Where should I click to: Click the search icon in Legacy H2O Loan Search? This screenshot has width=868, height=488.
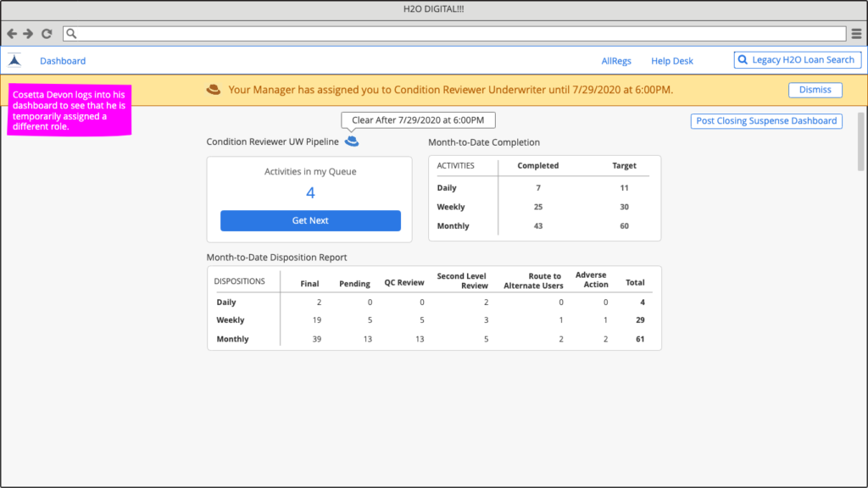click(x=743, y=60)
